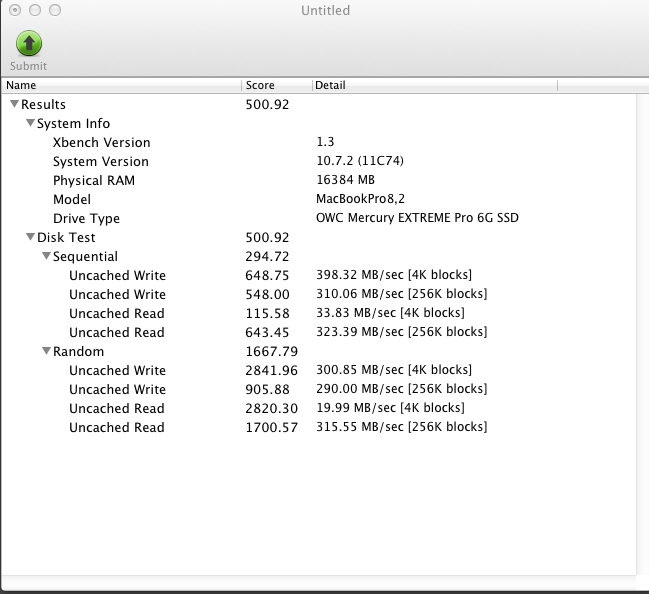Click the Sequential score 294.72
The width and height of the screenshot is (649, 594).
[267, 256]
